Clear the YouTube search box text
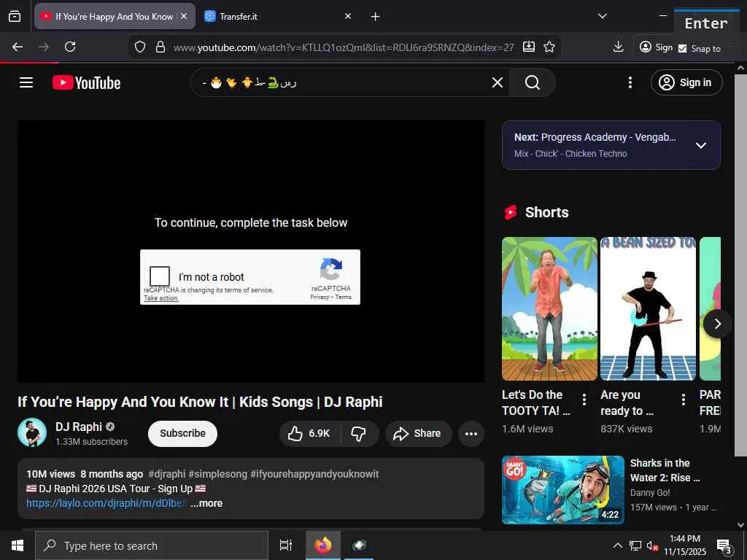Viewport: 747px width, 560px height. coord(497,82)
